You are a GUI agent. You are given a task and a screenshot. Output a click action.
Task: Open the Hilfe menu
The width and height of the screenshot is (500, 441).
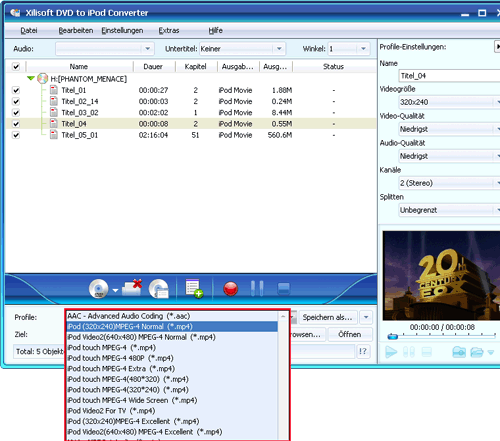[215, 30]
